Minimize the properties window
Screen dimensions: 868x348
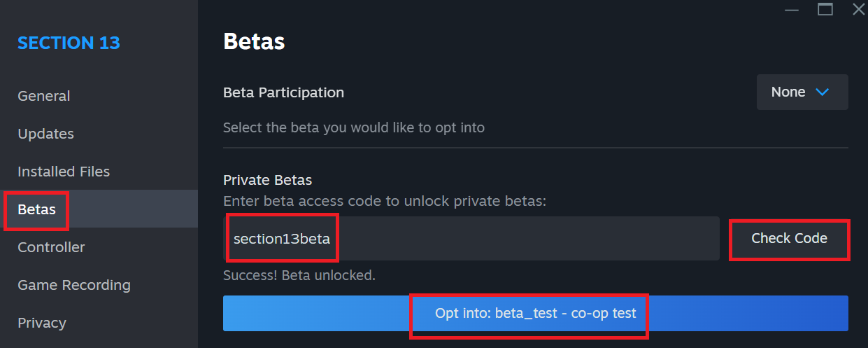(x=792, y=10)
